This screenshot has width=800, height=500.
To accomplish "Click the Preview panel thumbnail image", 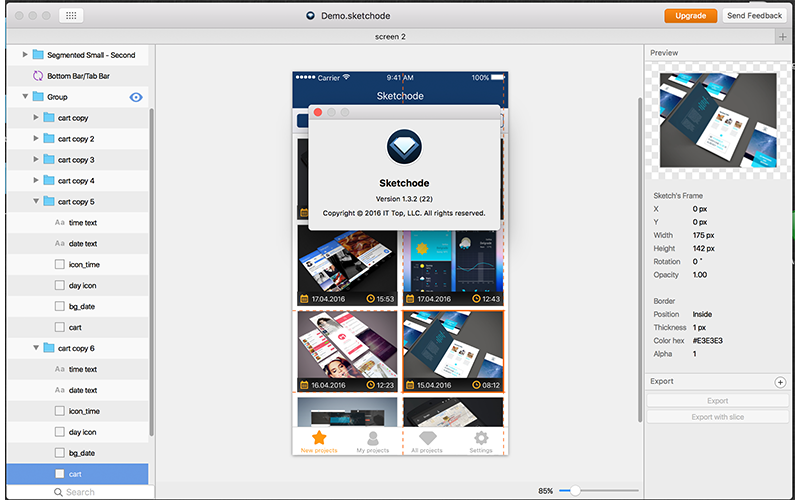I will [718, 120].
